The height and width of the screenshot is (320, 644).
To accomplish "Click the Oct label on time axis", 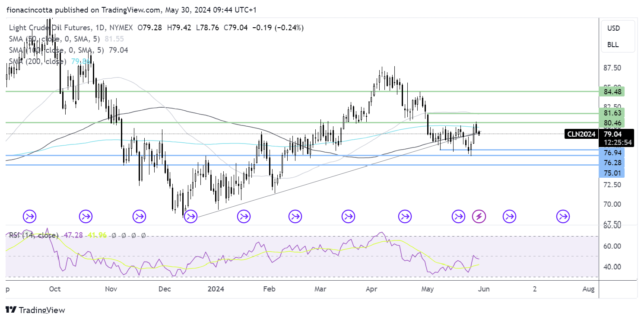I will (x=55, y=289).
